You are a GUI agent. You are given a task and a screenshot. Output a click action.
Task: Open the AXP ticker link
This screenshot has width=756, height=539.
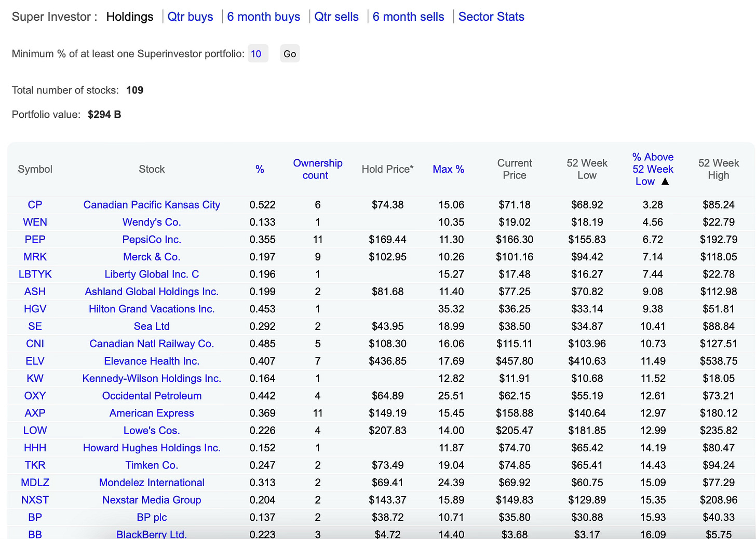[35, 413]
